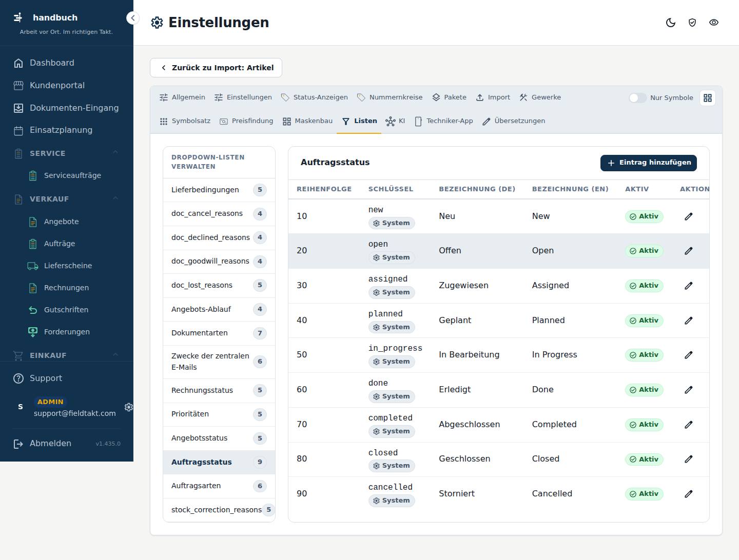The image size is (739, 560).
Task: Open Support link in sidebar
Action: coord(67,378)
